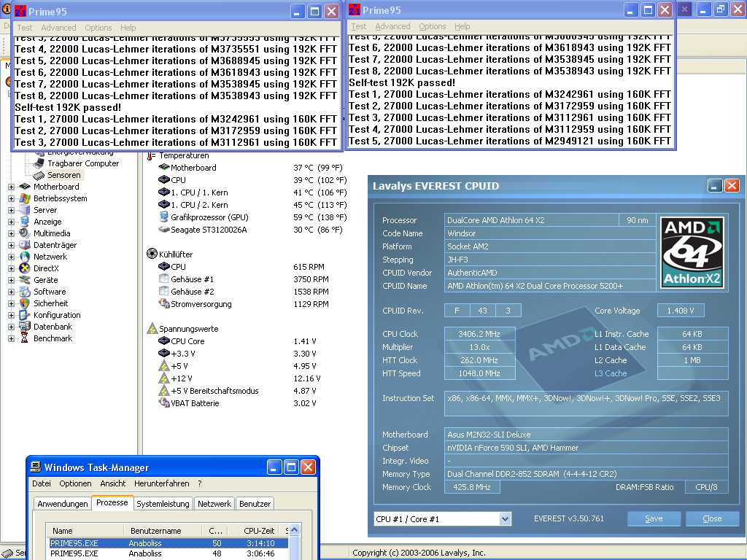Click the Netzwerk globe icon
This screenshot has height=560, width=747.
tap(24, 257)
